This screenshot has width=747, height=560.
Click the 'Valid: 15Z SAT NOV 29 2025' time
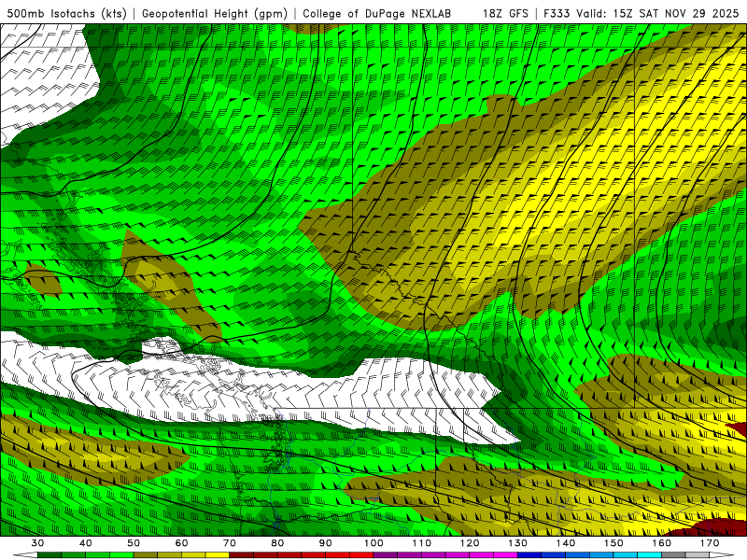657,13
